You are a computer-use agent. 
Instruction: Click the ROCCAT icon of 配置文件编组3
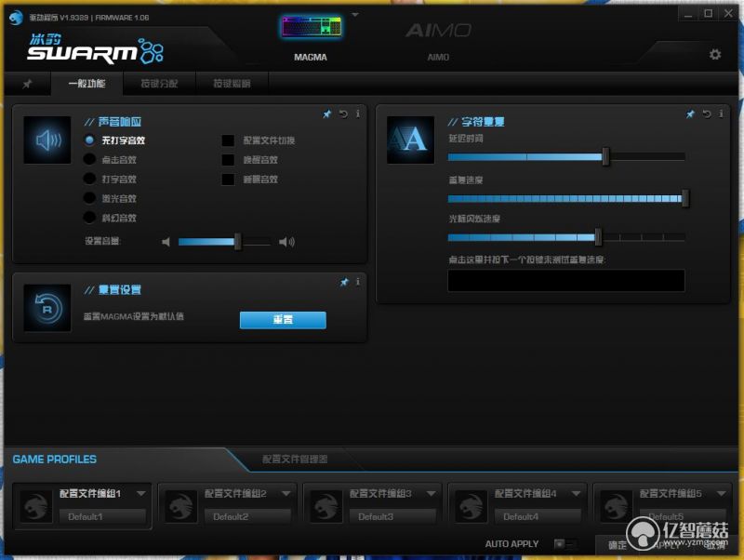coord(326,506)
